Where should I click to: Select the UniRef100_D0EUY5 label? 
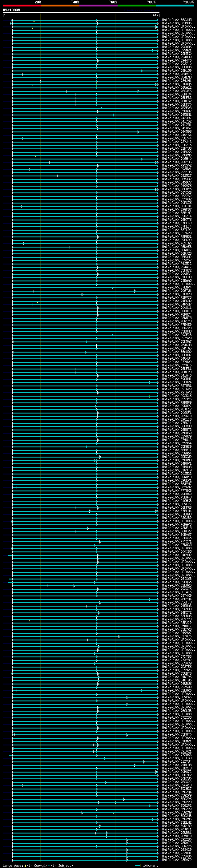[177, 189]
